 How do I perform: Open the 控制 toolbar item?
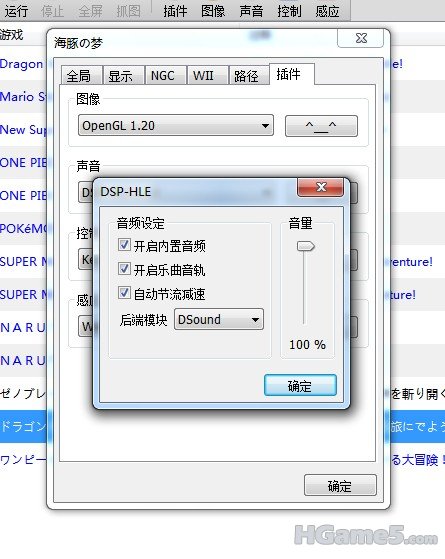(x=289, y=11)
